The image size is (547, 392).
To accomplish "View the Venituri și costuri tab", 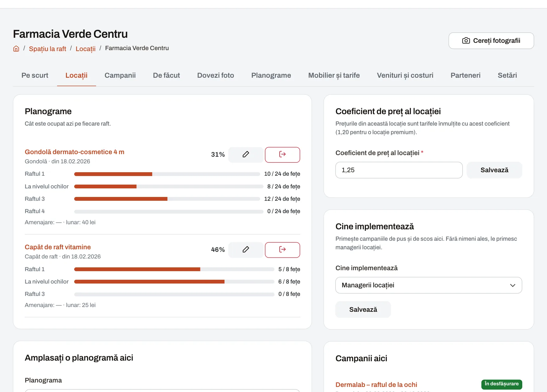I will coord(405,75).
